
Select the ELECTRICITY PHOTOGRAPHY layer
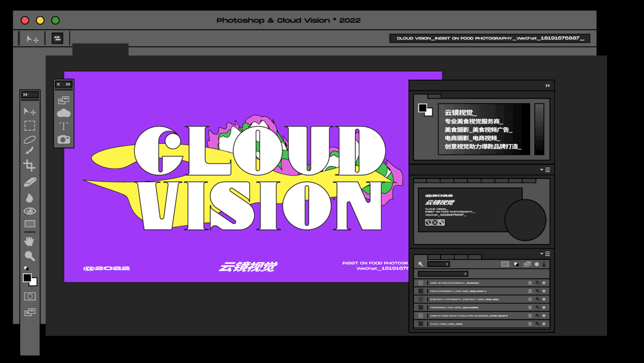pyautogui.click(x=482, y=299)
